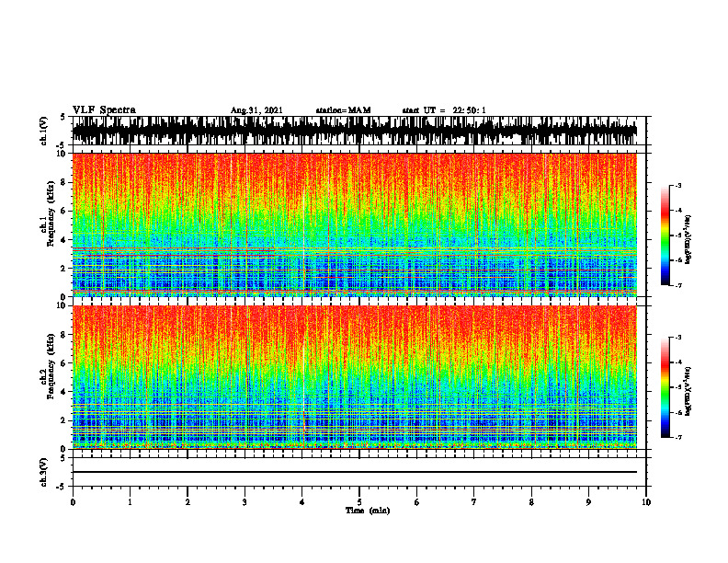This screenshot has width=728, height=563.
Task: Click the 5 tick of the ch.1(V) axis
Action: tap(64, 118)
